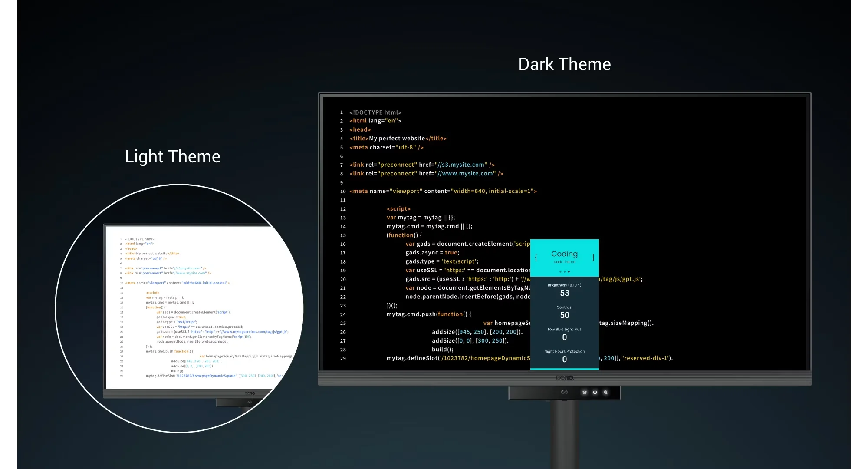Click the BenQ logo on the dark monitor bezel
868x469 pixels.
click(565, 378)
